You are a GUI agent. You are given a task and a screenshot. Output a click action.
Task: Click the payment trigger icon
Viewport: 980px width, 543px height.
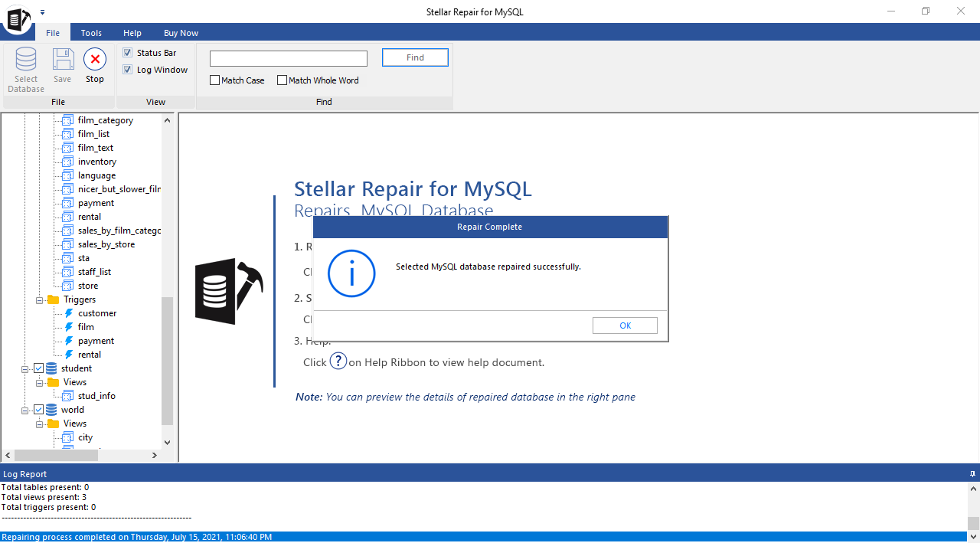click(67, 340)
